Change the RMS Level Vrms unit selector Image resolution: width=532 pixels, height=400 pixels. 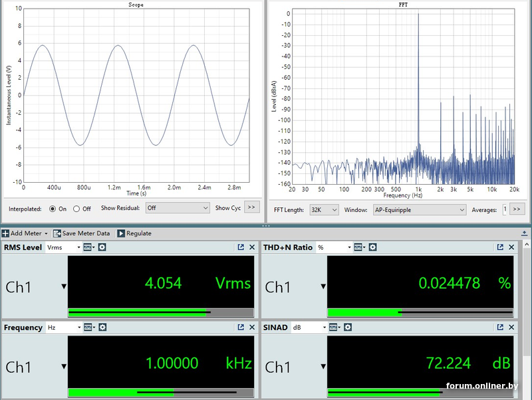[63, 247]
